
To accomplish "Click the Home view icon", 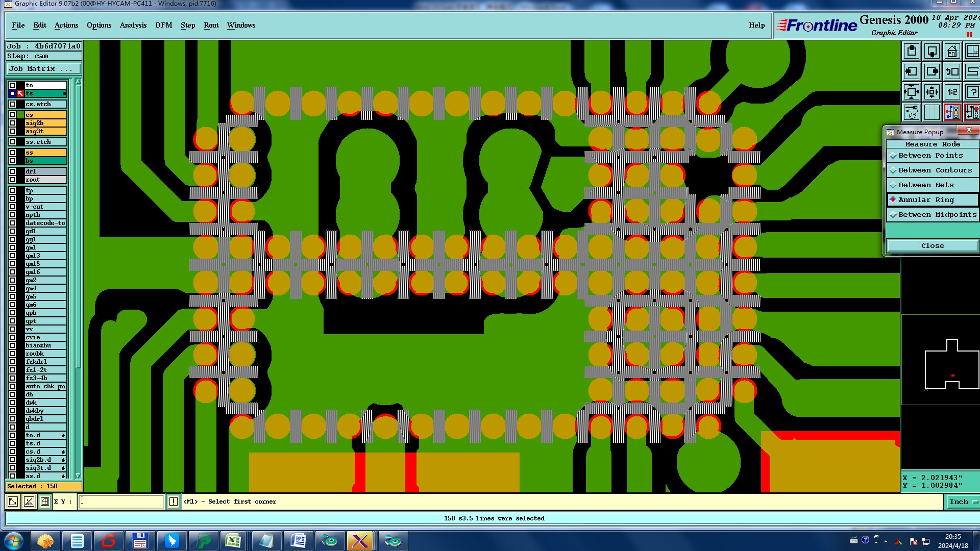I will (952, 52).
